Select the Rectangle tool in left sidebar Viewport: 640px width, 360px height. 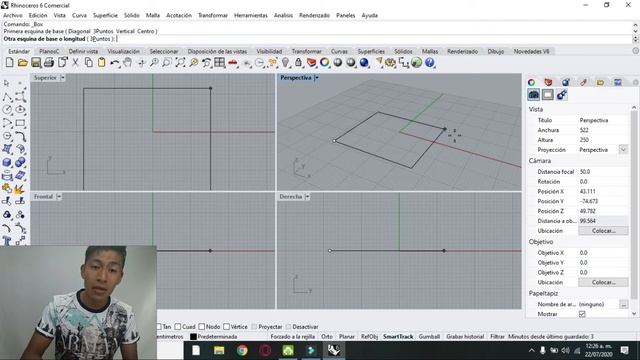coord(20,123)
